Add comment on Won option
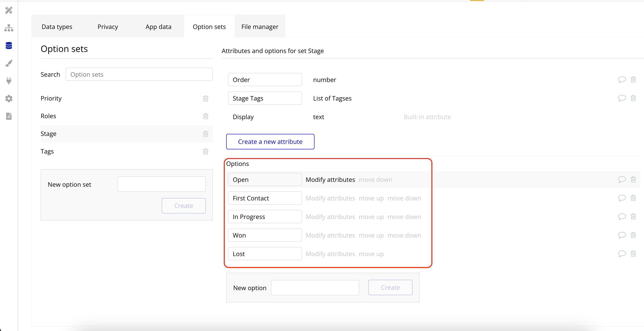 click(x=622, y=235)
